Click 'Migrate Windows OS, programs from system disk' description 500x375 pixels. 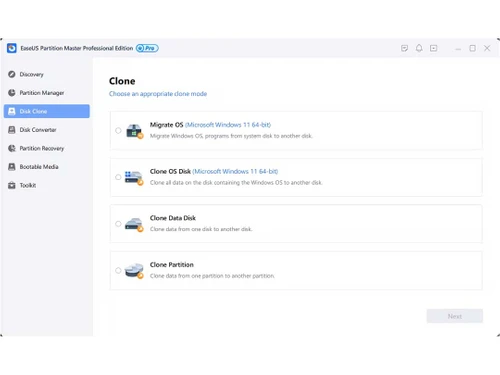(x=231, y=136)
